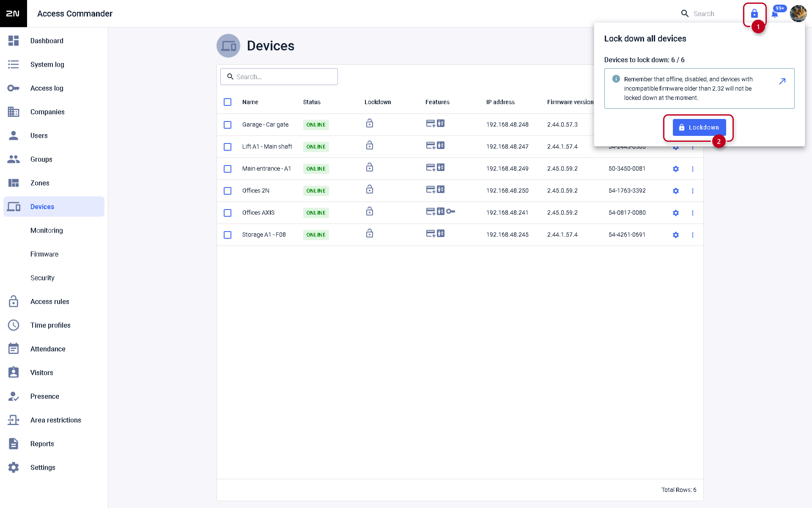Open System log from the sidebar
Viewport: 812px width, 508px height.
tap(54, 64)
